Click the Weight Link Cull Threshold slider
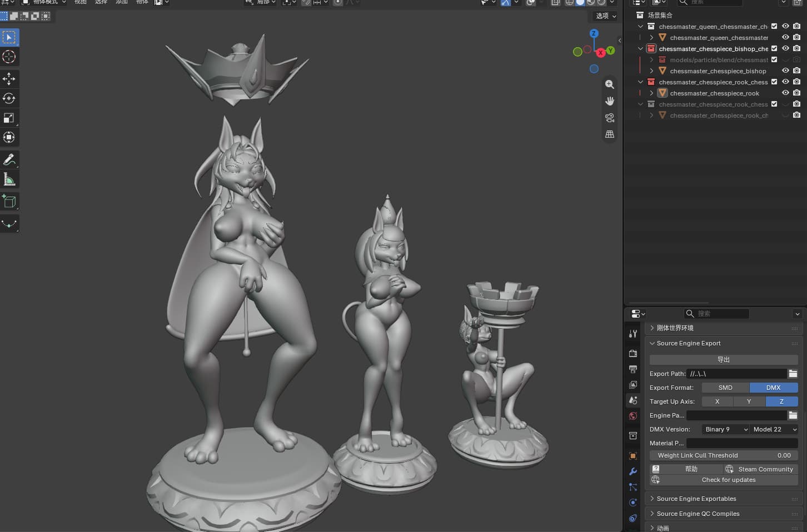Viewport: 807px width, 532px height. click(724, 455)
